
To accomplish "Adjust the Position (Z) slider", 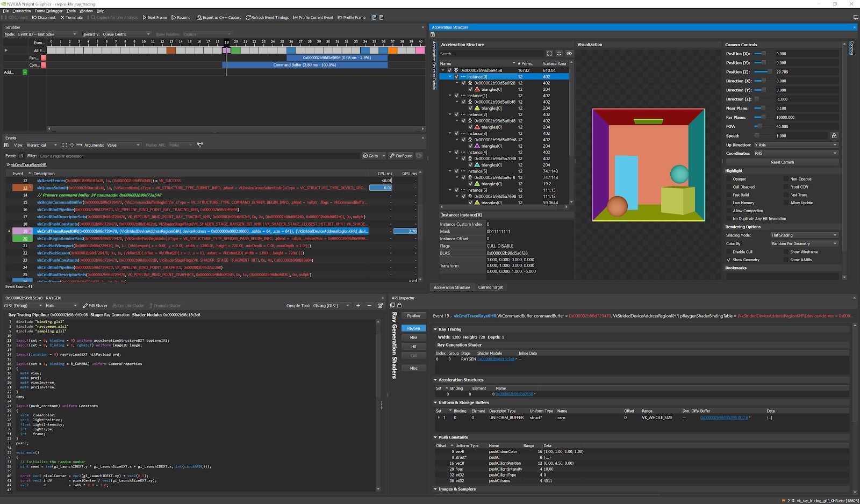I will click(x=763, y=71).
